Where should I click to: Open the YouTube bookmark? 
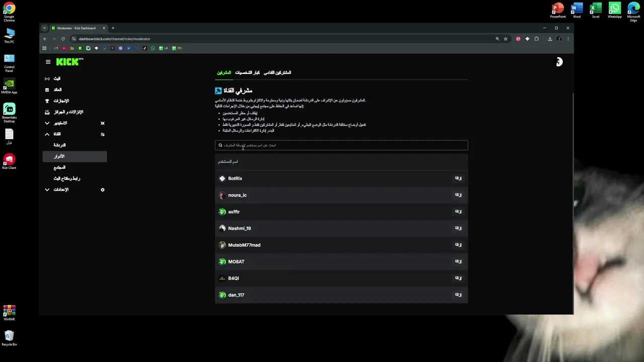click(x=64, y=48)
